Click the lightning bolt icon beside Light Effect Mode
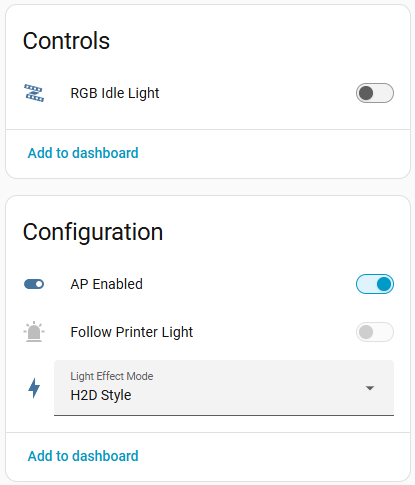 click(x=34, y=388)
